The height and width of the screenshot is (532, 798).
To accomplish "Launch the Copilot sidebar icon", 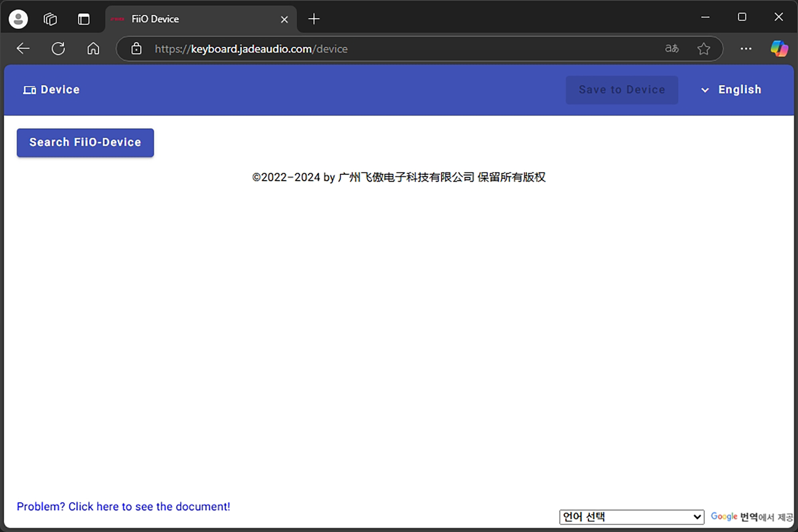I will pyautogui.click(x=779, y=49).
